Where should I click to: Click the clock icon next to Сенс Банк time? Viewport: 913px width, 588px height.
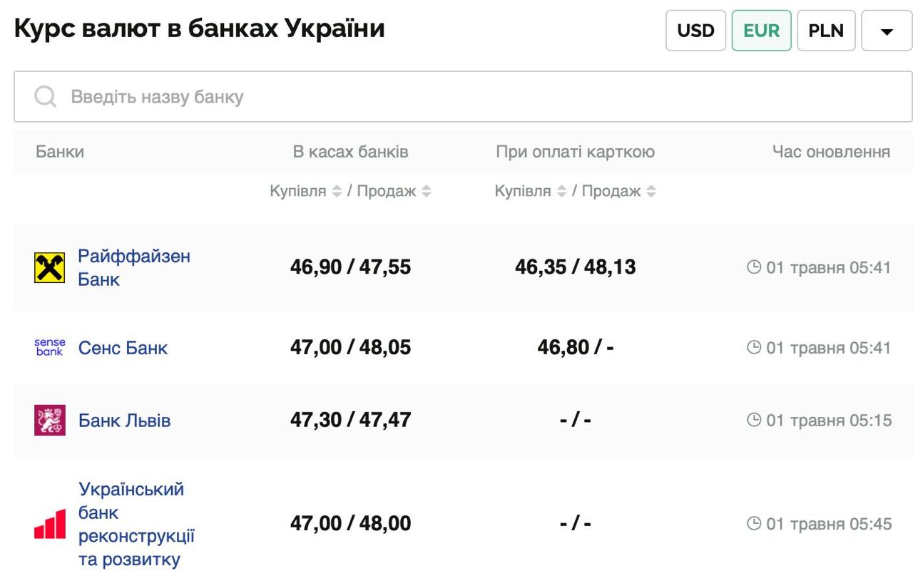[755, 348]
